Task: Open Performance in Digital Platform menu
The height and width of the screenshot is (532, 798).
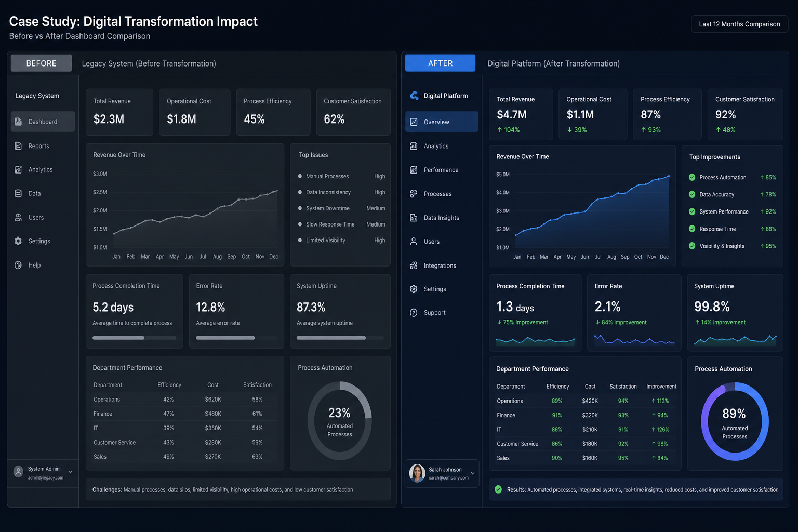Action: pos(442,170)
